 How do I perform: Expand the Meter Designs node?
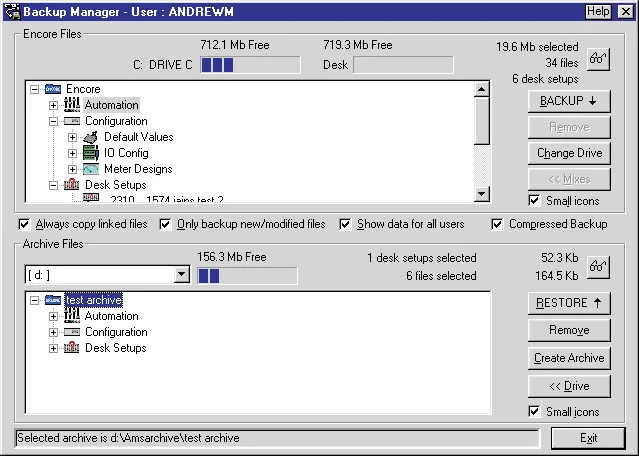click(73, 169)
